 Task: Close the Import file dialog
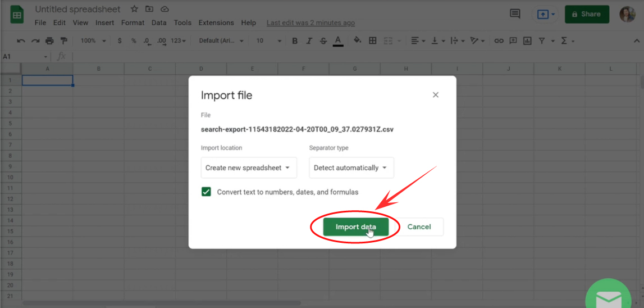tap(436, 95)
